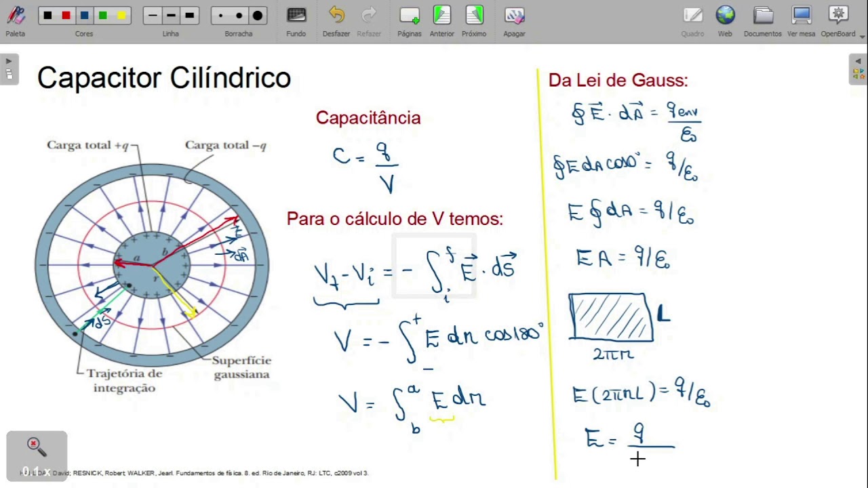
Task: Click Ver mesa to show desktop
Action: pos(802,20)
